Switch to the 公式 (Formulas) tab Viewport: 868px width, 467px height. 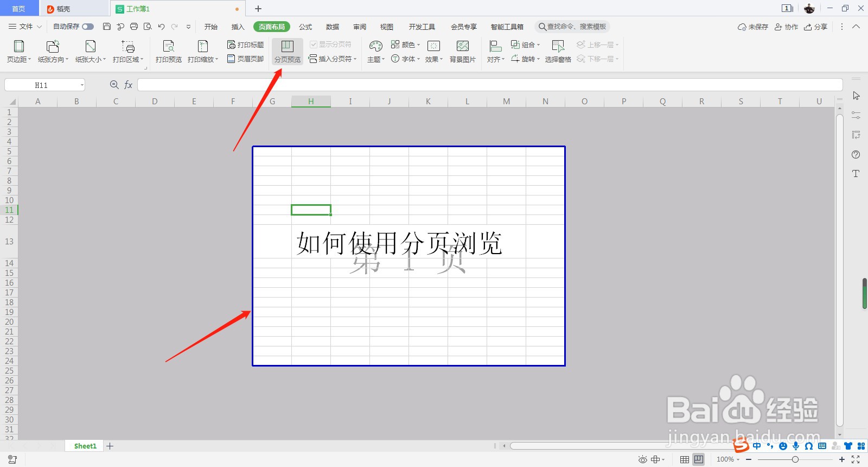click(305, 27)
